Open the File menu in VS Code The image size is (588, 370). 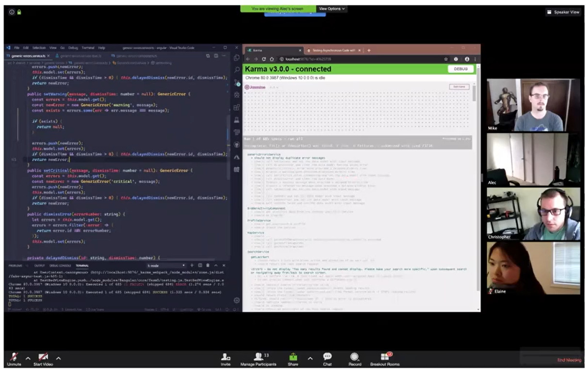point(16,48)
